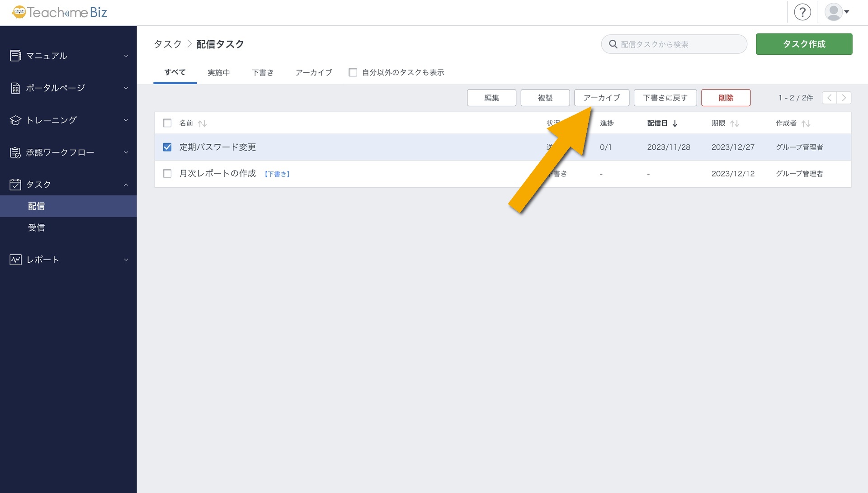Open the help question mark icon
This screenshot has width=868, height=493.
pyautogui.click(x=802, y=12)
